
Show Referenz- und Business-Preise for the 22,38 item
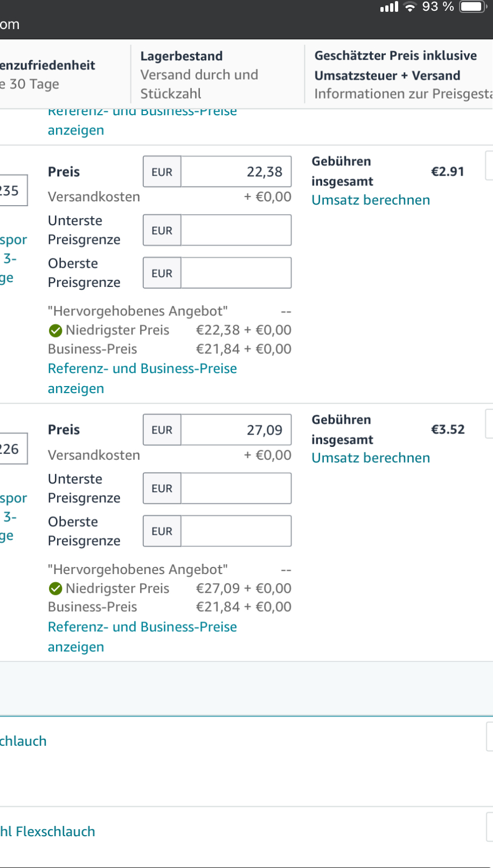tap(142, 379)
